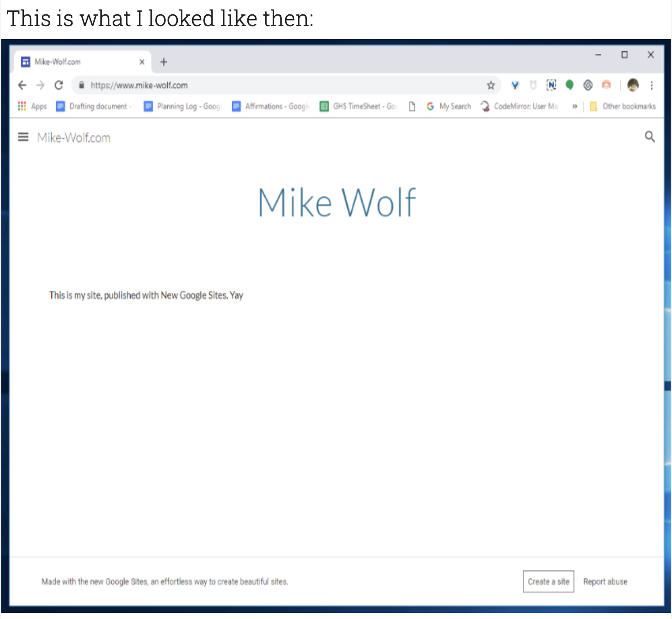
Task: Toggle the bookmark star for this page
Action: 491,85
